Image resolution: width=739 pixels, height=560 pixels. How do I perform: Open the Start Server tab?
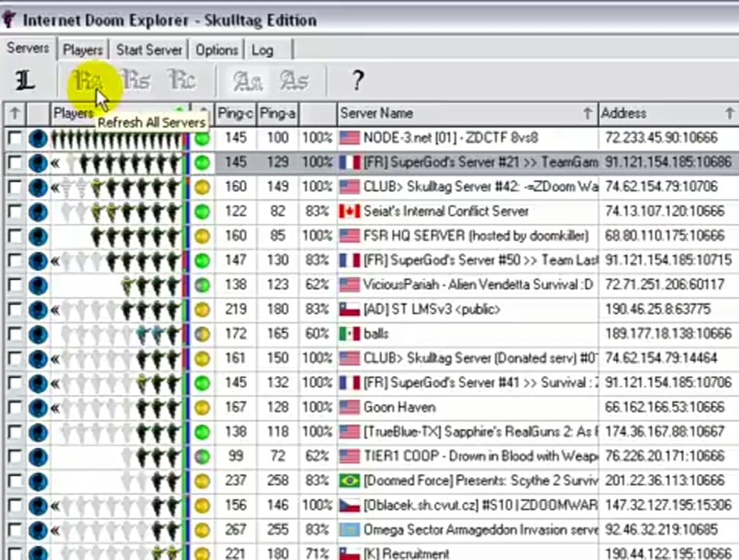(149, 50)
